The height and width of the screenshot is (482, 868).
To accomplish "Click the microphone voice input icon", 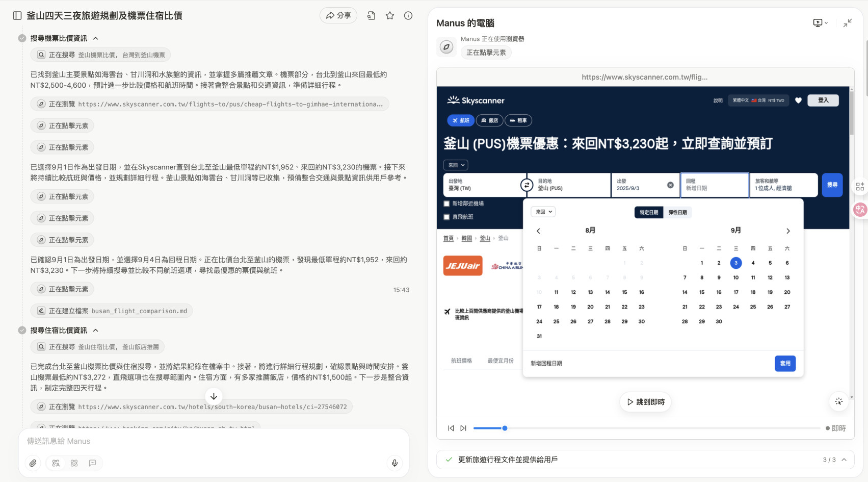I will coord(394,463).
